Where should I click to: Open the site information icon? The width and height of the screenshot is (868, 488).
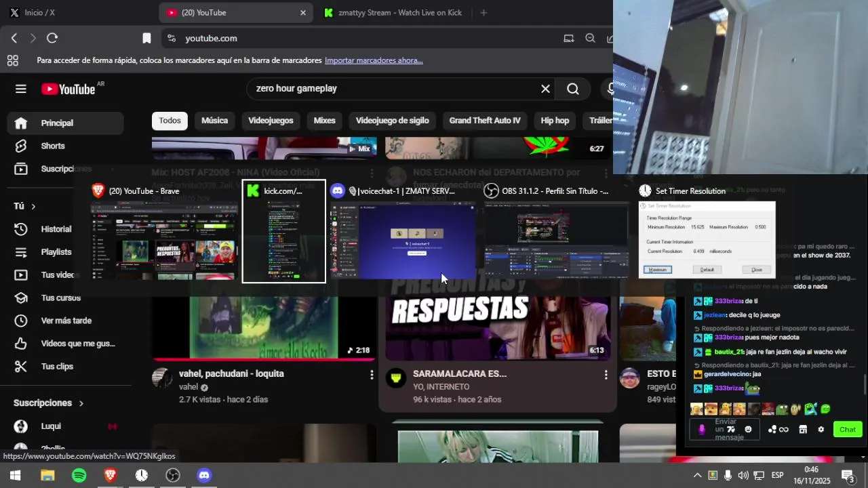[171, 39]
